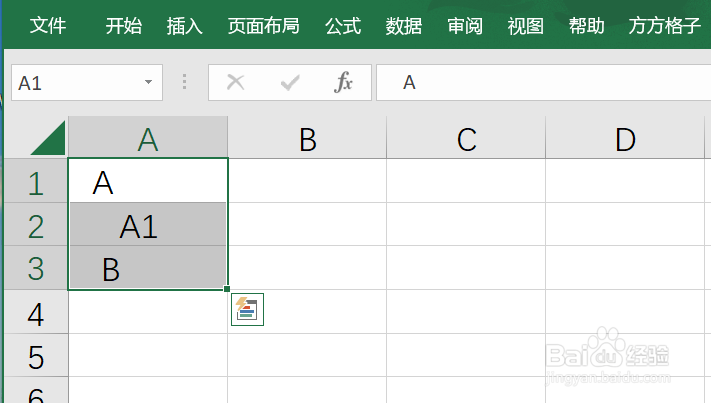The height and width of the screenshot is (403, 711).
Task: Select row 4 header
Action: 36,314
